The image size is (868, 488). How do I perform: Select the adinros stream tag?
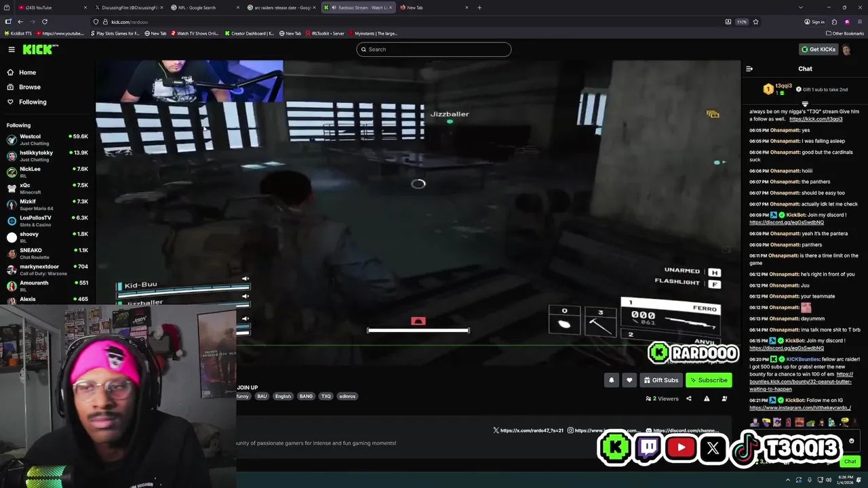pyautogui.click(x=347, y=396)
